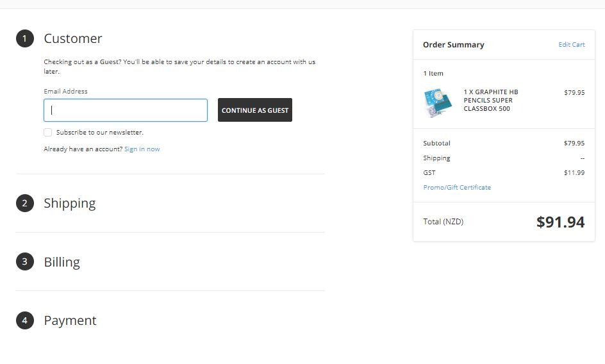Click the step 2 Shipping number badge
The width and height of the screenshot is (605, 364).
pyautogui.click(x=24, y=203)
